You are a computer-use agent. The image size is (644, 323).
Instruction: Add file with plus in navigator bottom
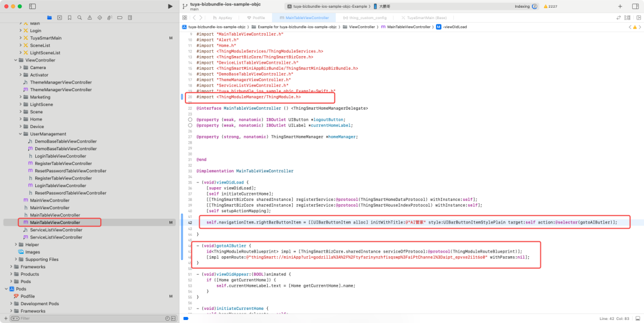pos(5,318)
